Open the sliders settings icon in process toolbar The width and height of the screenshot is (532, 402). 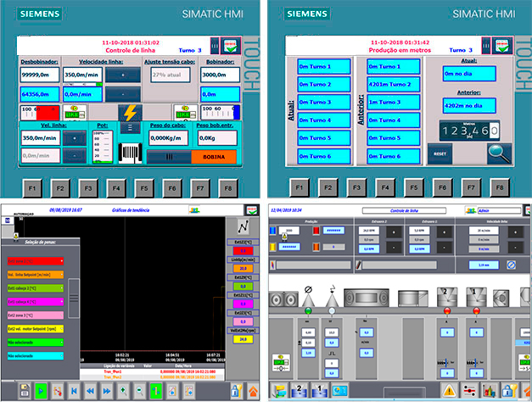(469, 390)
